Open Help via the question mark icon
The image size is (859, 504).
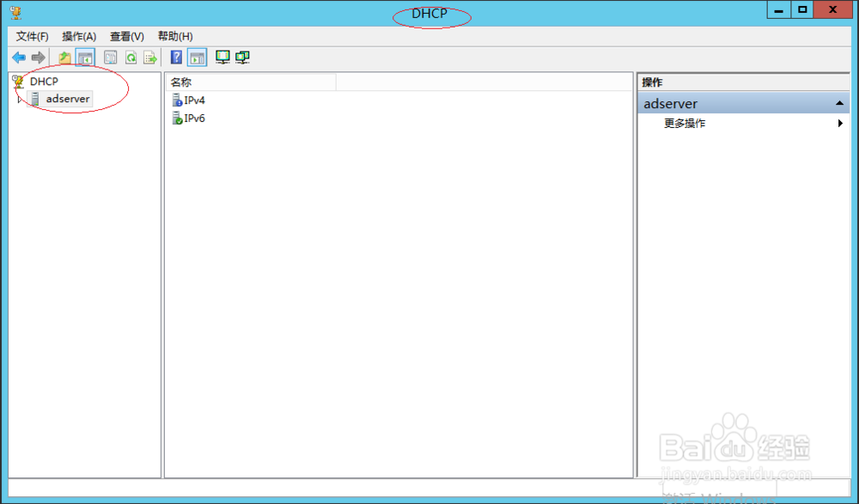tap(176, 57)
